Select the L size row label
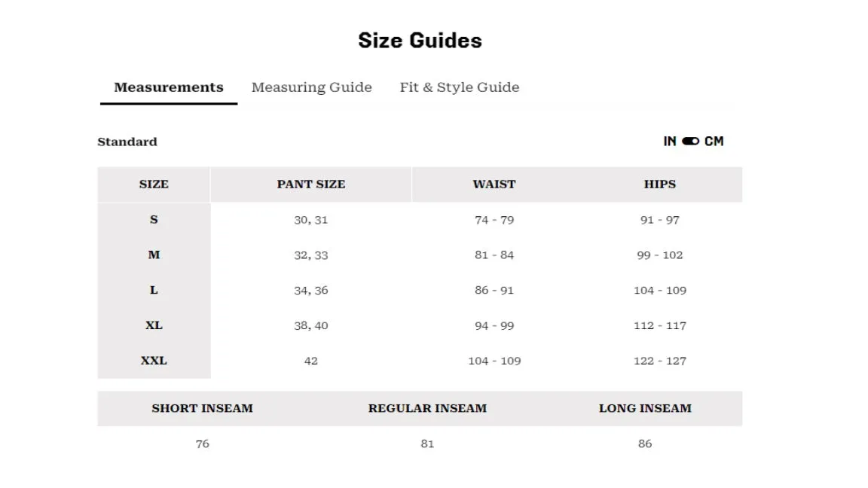This screenshot has height=488, width=868. (154, 290)
